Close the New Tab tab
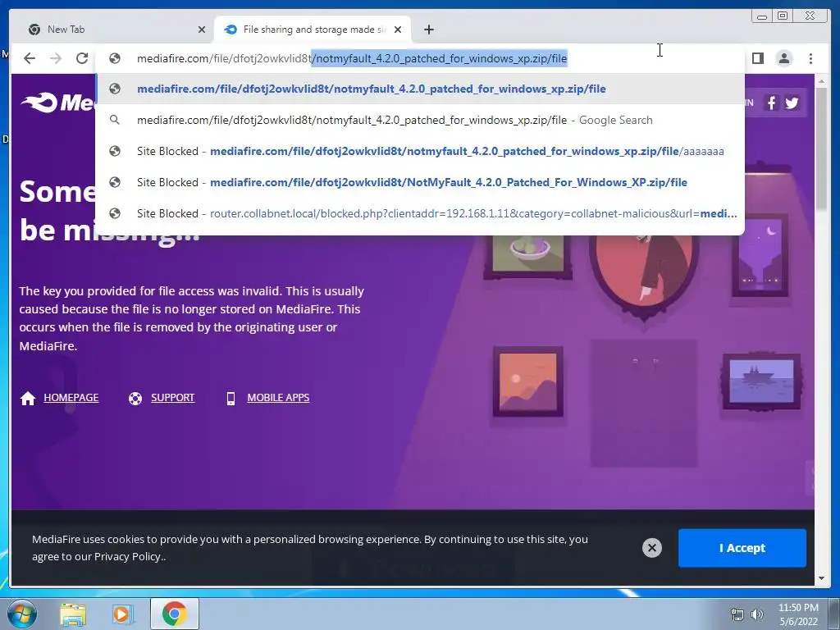 pyautogui.click(x=202, y=30)
